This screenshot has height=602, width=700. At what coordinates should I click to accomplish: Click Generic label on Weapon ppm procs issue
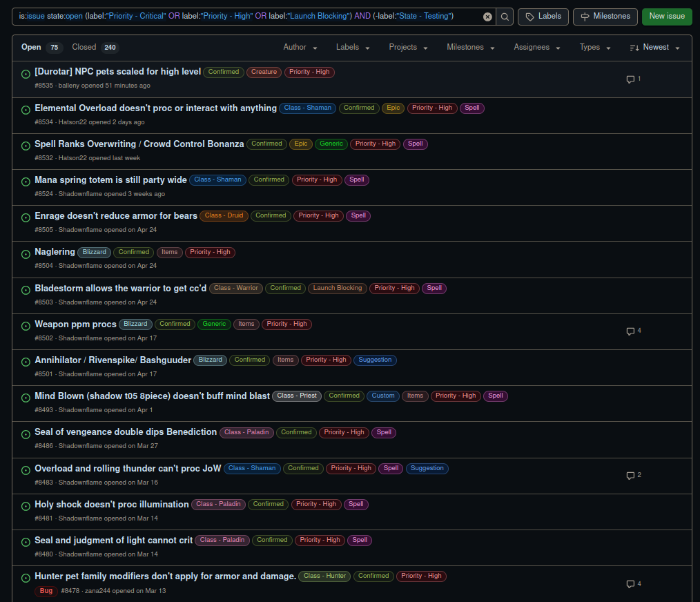214,324
